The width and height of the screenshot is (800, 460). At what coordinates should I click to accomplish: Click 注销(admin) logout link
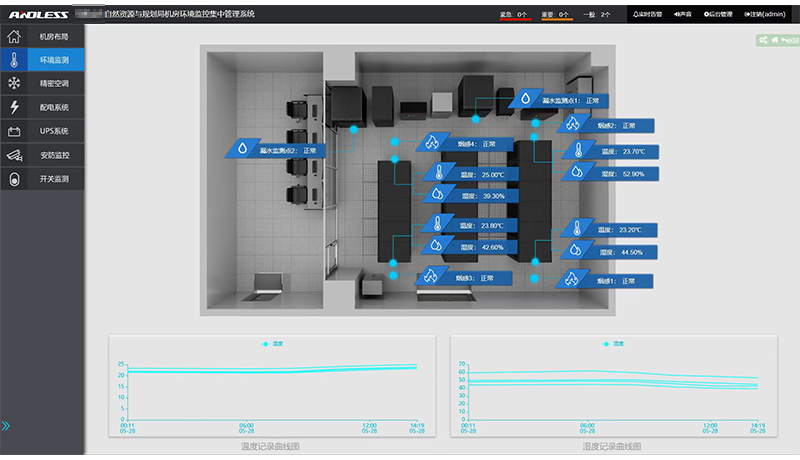tap(768, 15)
